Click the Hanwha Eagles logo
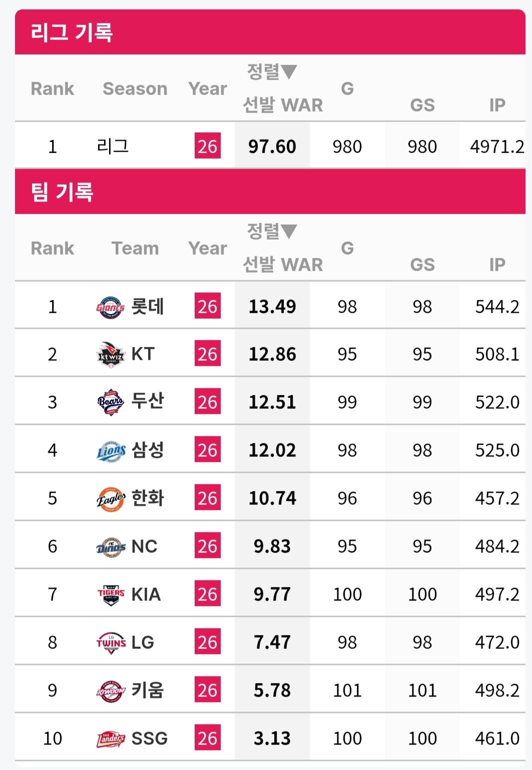532x770 pixels. (x=111, y=499)
